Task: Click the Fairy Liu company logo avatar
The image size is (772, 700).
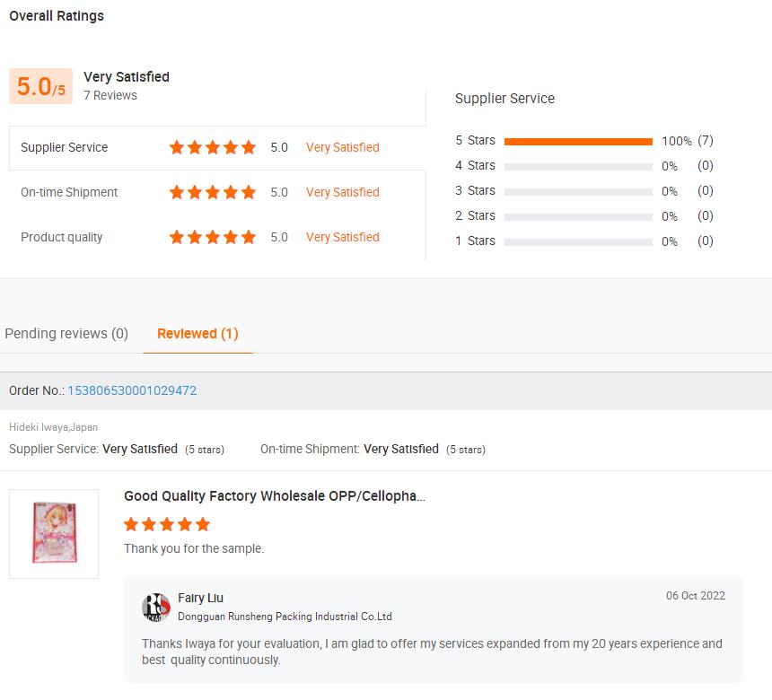Action: (156, 607)
